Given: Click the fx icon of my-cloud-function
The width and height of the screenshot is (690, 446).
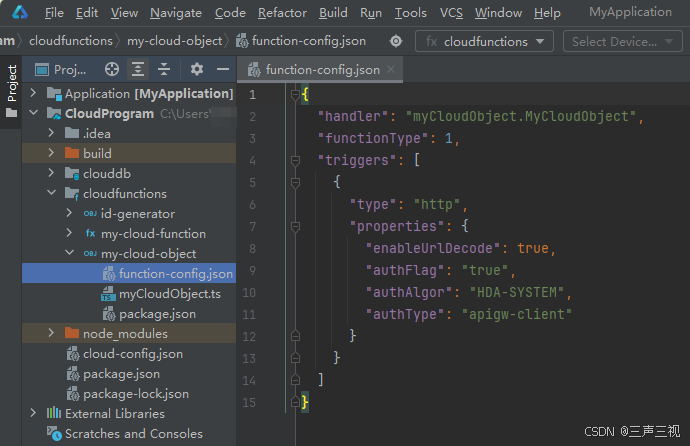Looking at the screenshot, I should click(90, 233).
